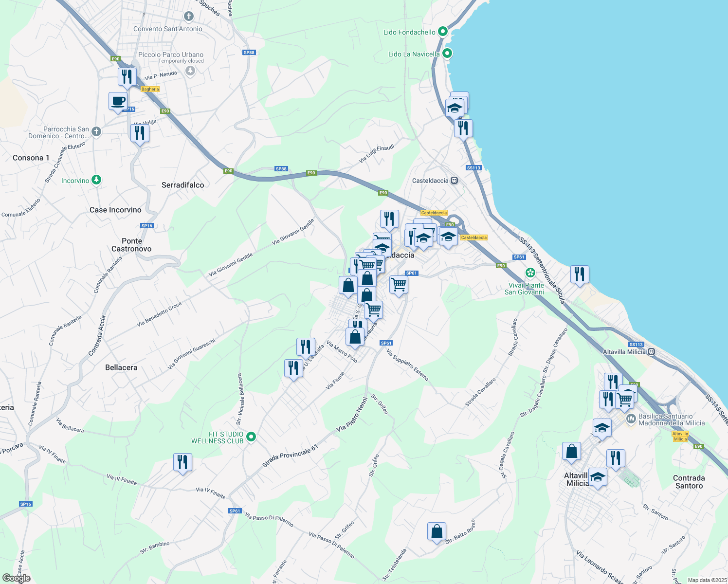Select the Serradifalco locality label
This screenshot has height=584, width=728.
[183, 185]
